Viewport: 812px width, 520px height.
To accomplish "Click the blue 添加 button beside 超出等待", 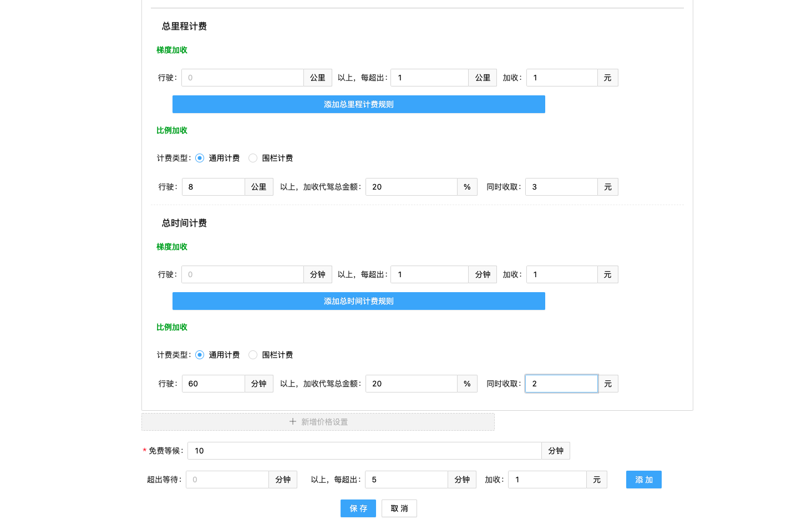I will point(644,480).
